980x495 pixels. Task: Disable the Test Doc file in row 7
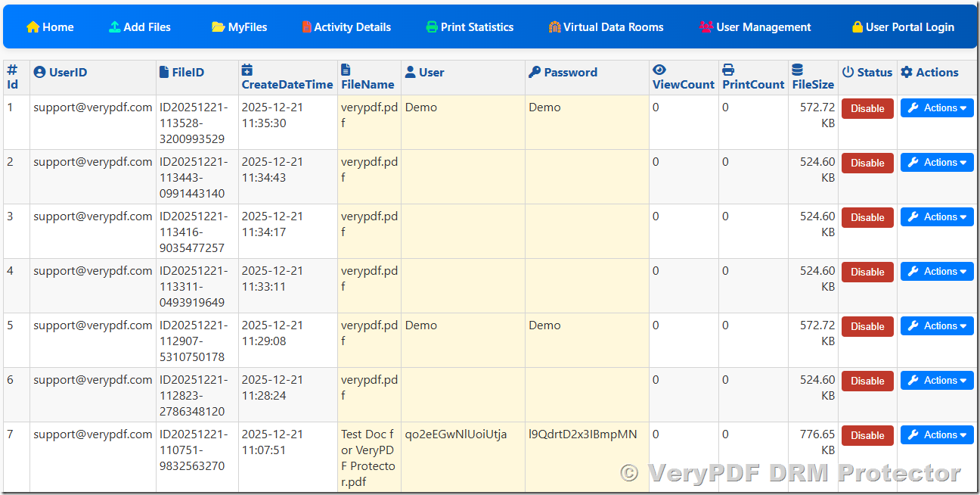tap(867, 435)
